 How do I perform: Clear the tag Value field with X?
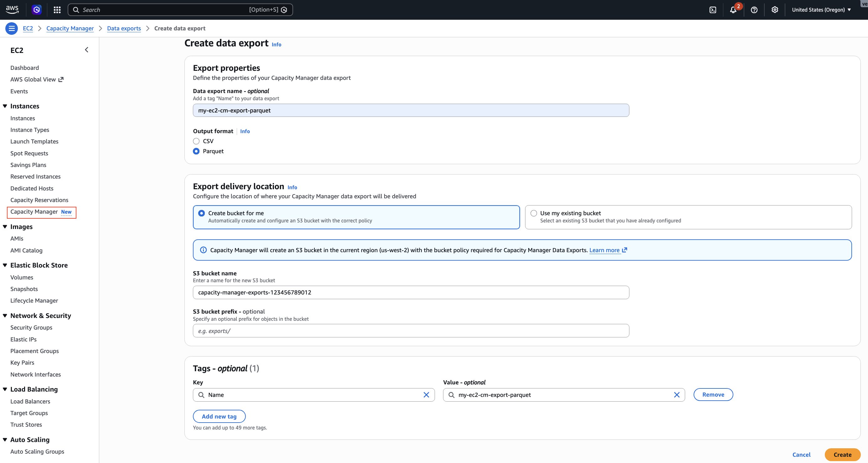click(x=677, y=395)
